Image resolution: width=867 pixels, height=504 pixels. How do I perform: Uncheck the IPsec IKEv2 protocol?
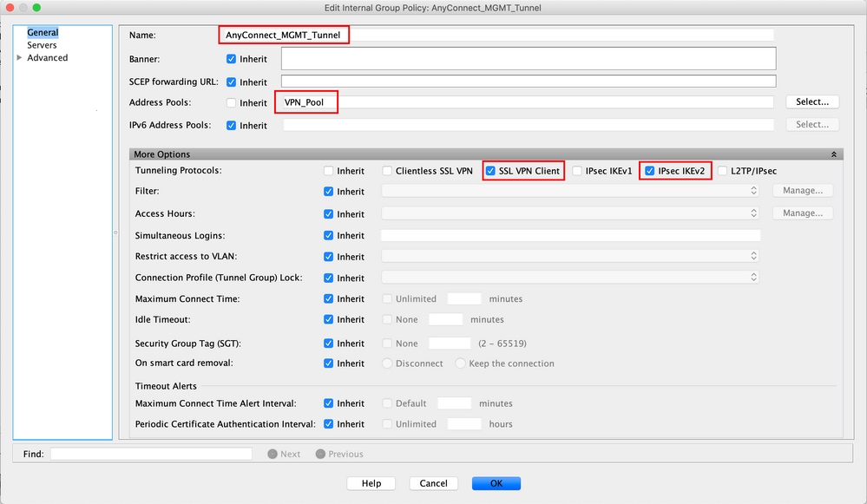pyautogui.click(x=650, y=171)
